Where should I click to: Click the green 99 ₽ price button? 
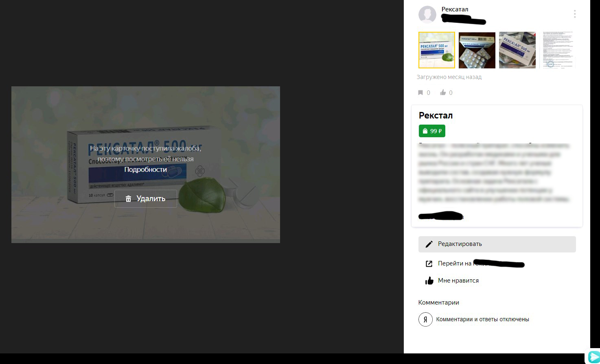tap(432, 131)
